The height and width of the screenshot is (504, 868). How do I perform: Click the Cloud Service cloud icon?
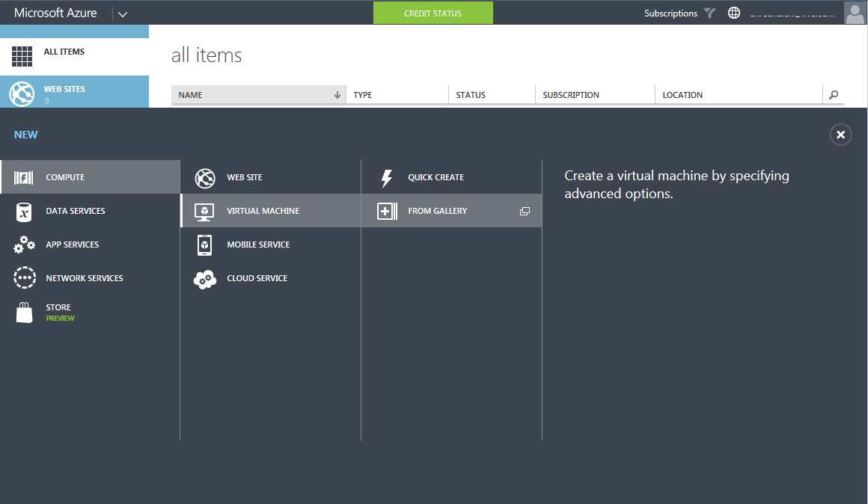tap(205, 280)
